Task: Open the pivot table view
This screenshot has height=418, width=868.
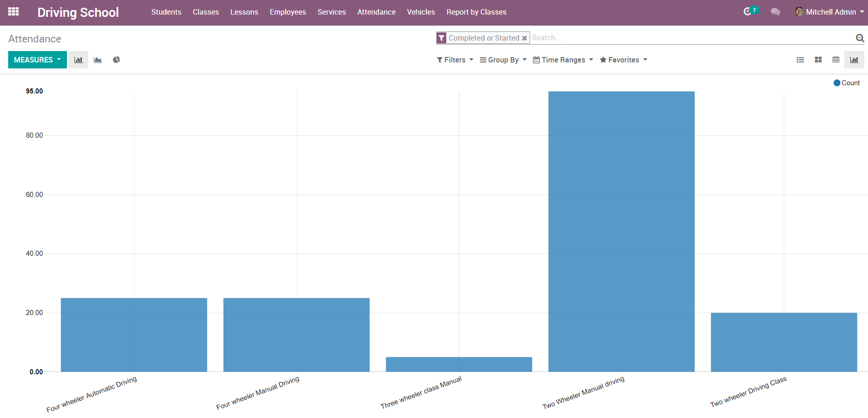Action: (836, 60)
